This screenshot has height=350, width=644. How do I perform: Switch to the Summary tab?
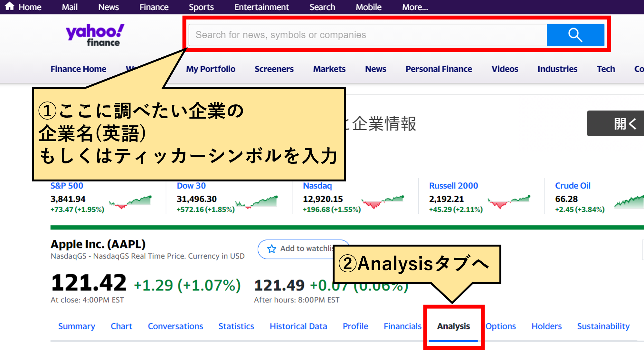tap(77, 326)
